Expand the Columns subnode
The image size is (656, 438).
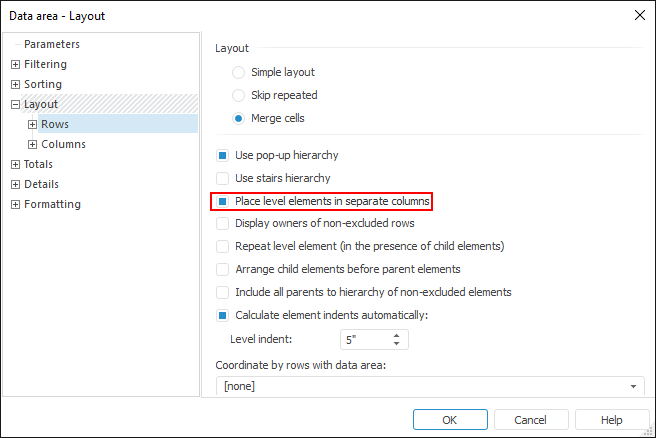(x=33, y=144)
